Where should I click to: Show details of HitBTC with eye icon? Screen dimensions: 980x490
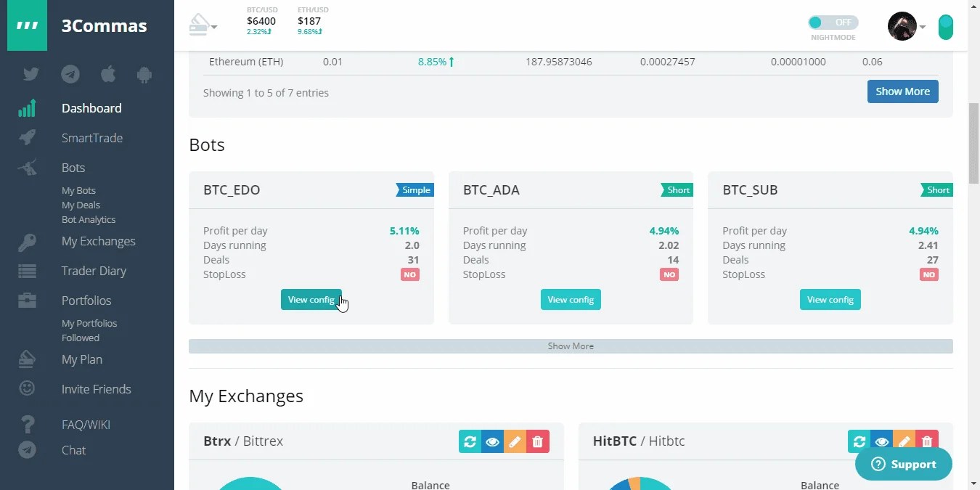[x=882, y=441]
